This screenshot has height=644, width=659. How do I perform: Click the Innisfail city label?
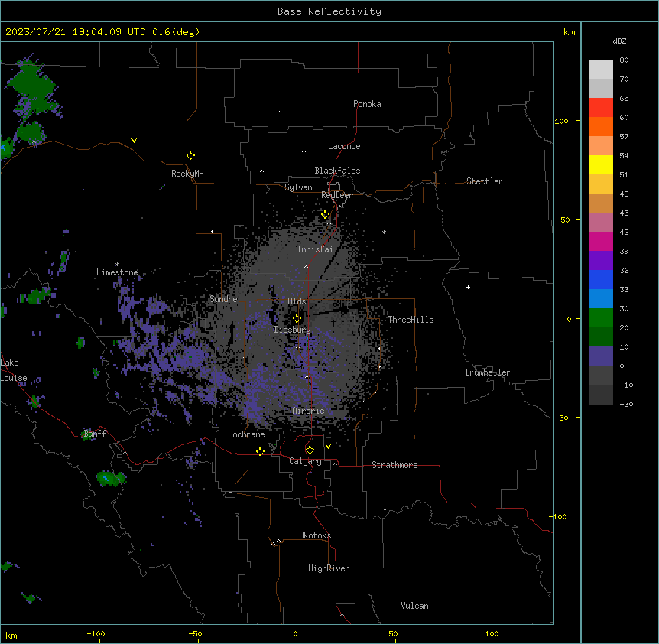[x=317, y=249]
